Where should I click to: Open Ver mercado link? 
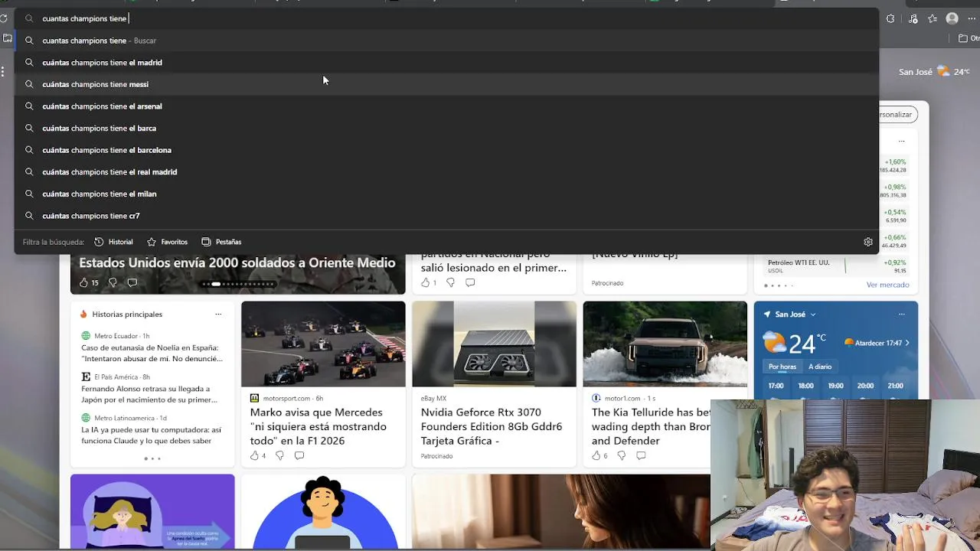point(888,285)
